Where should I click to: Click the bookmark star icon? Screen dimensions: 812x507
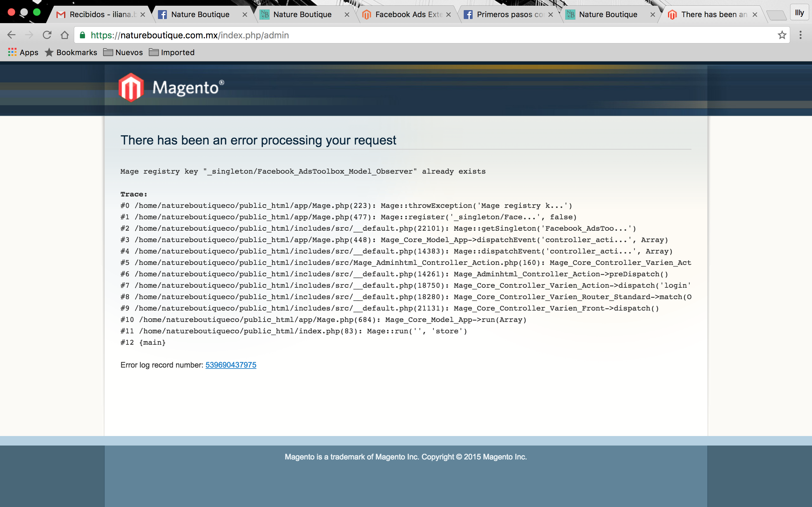[x=782, y=35]
